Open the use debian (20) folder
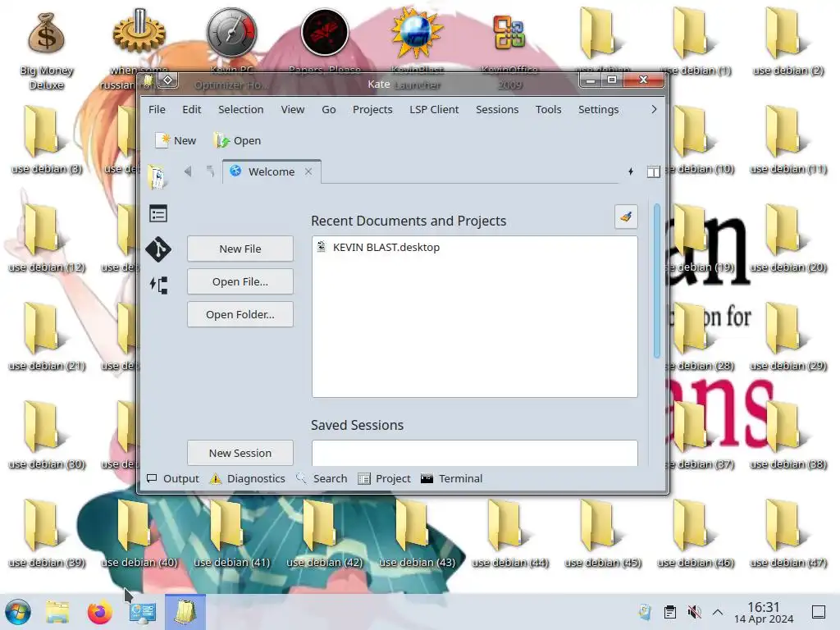Image resolution: width=840 pixels, height=630 pixels. point(788,239)
